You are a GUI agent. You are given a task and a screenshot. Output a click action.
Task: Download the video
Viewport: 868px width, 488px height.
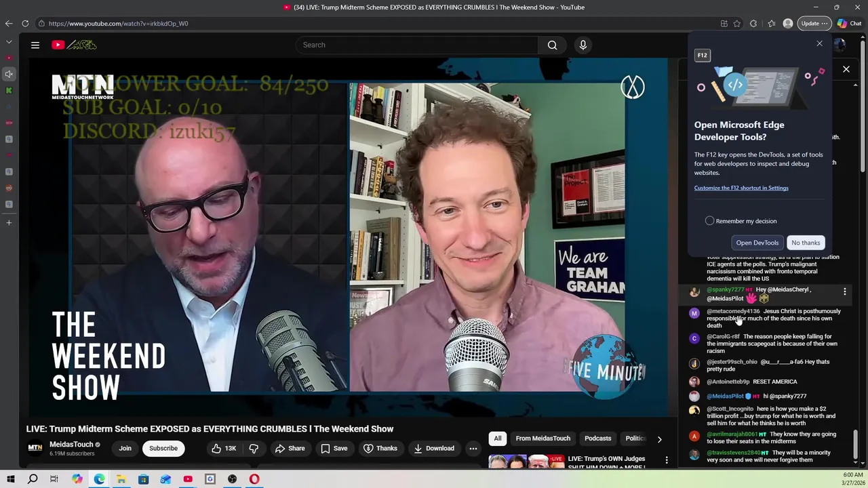point(433,448)
